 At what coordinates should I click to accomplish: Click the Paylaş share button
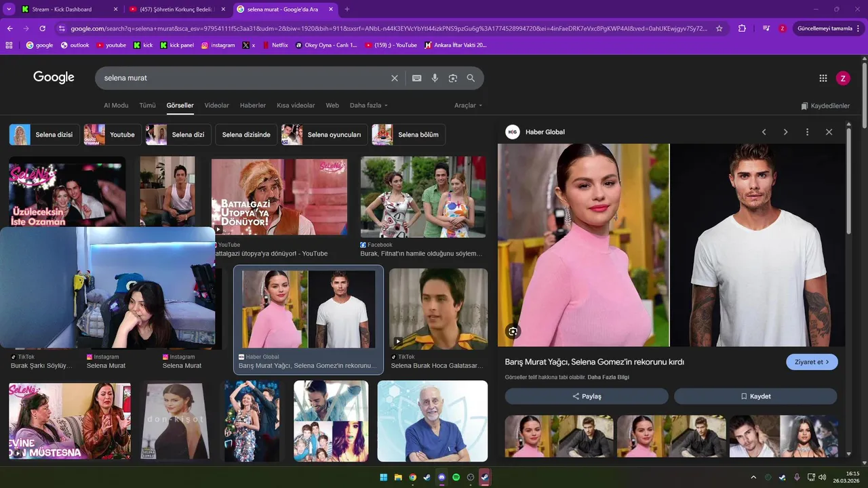click(587, 396)
